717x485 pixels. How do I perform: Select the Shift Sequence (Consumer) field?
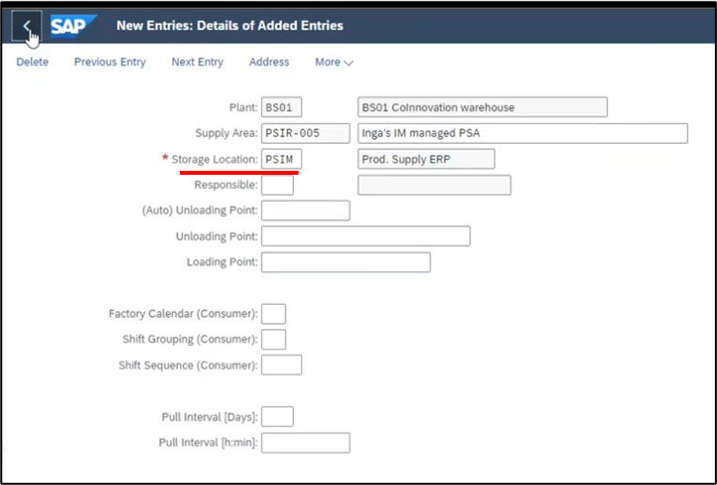click(x=281, y=365)
